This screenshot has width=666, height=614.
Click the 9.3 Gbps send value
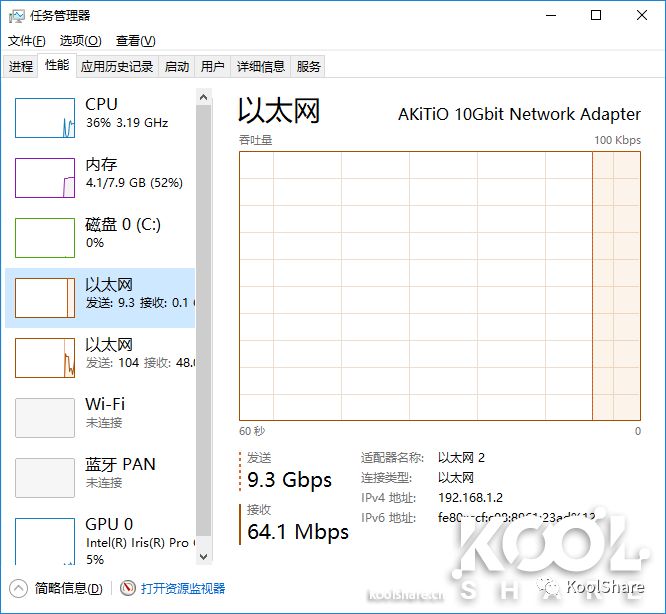(x=289, y=480)
